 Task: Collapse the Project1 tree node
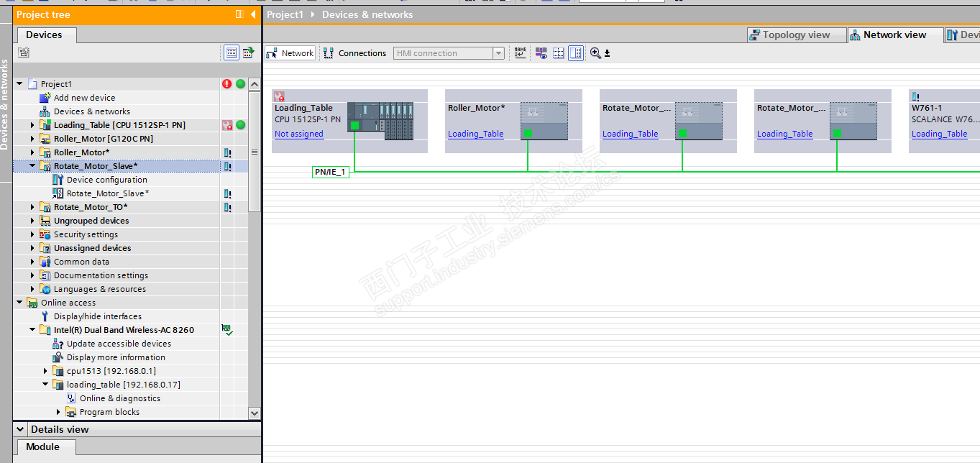[x=19, y=84]
